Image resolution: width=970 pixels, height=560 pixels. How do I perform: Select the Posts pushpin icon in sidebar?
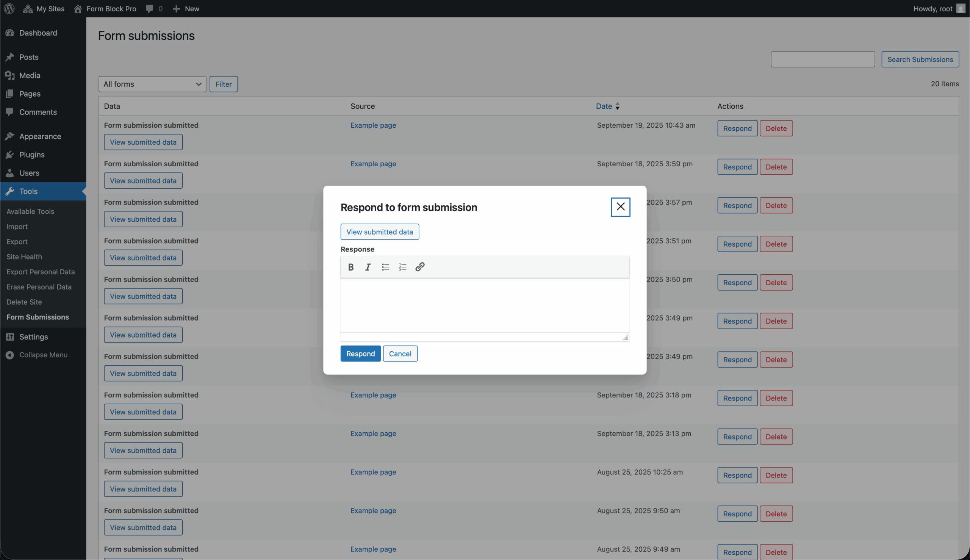coord(10,57)
